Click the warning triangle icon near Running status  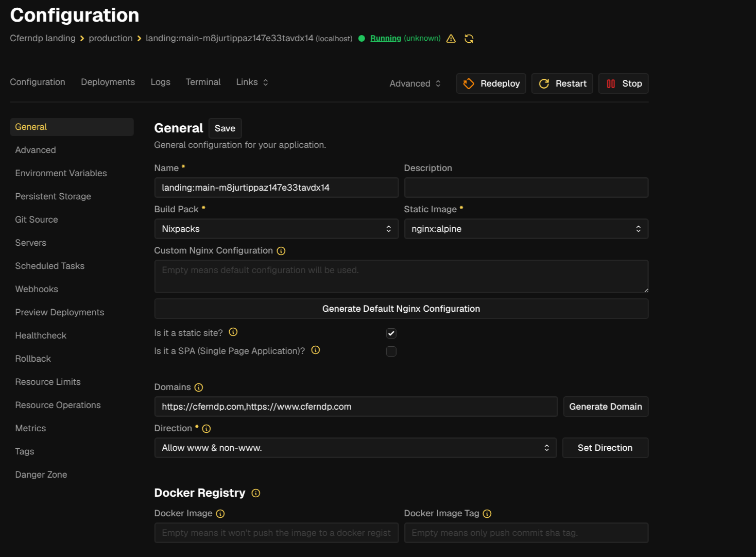tap(451, 39)
